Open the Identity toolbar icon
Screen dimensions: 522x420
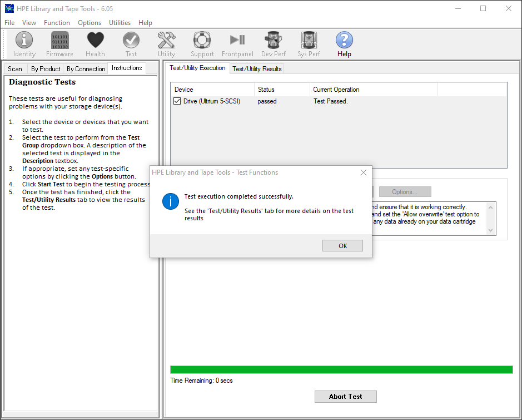pos(24,44)
